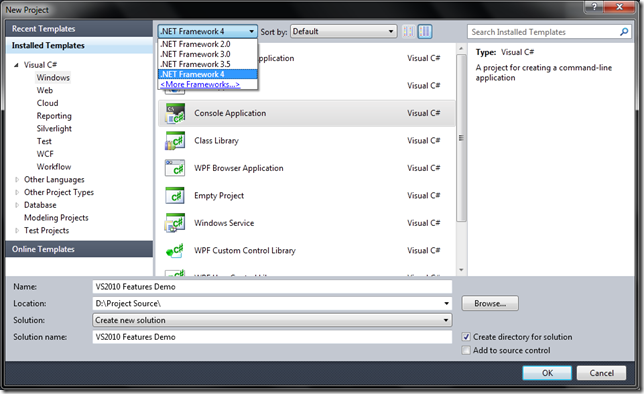Enable Add to source control checkbox
This screenshot has height=394, width=644.
tap(466, 350)
